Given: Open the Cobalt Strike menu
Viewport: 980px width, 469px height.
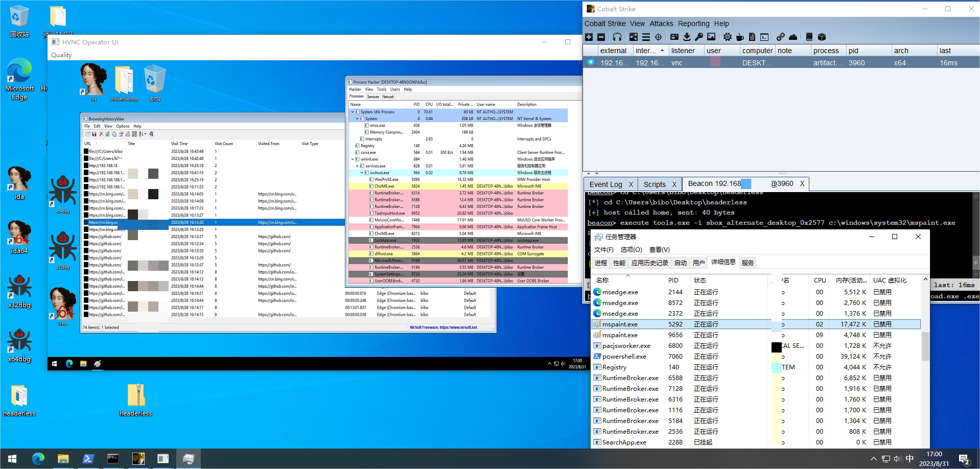Looking at the screenshot, I should click(605, 24).
